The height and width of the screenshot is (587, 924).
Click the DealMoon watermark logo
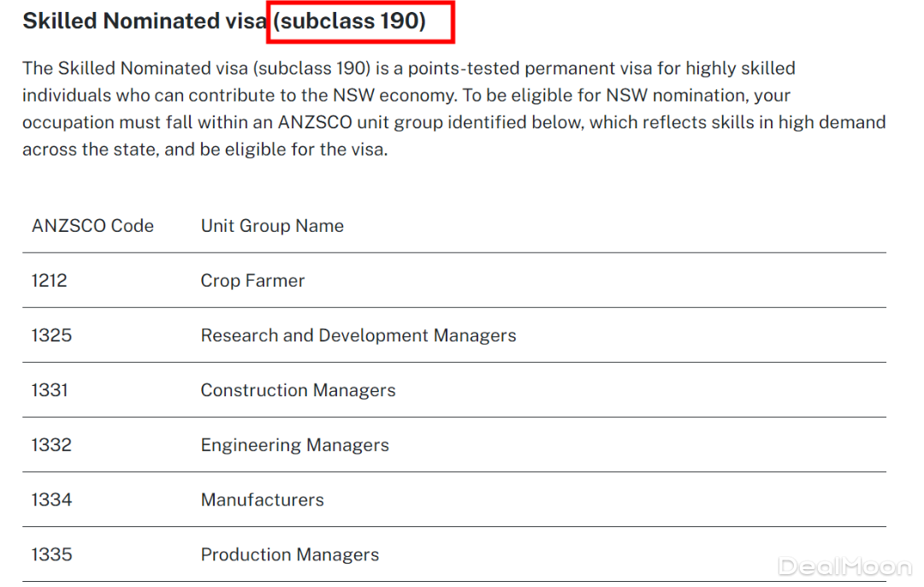tap(844, 566)
